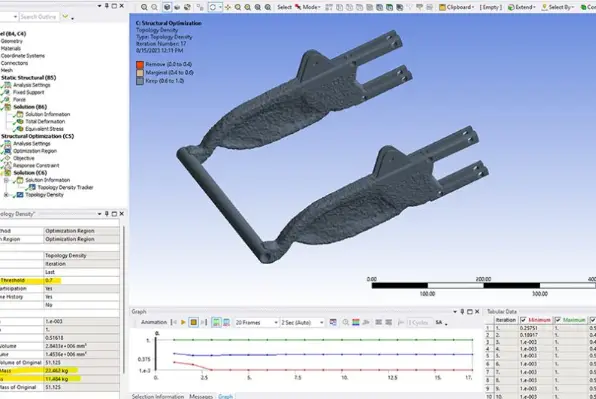The image size is (596, 399).
Task: Select Response Constraint in the outline
Action: pyautogui.click(x=36, y=166)
